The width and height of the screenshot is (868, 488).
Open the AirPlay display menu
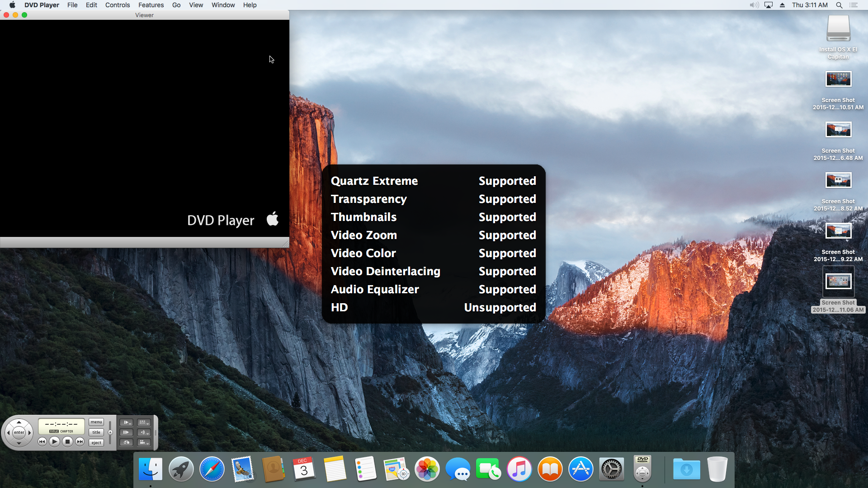click(x=769, y=5)
